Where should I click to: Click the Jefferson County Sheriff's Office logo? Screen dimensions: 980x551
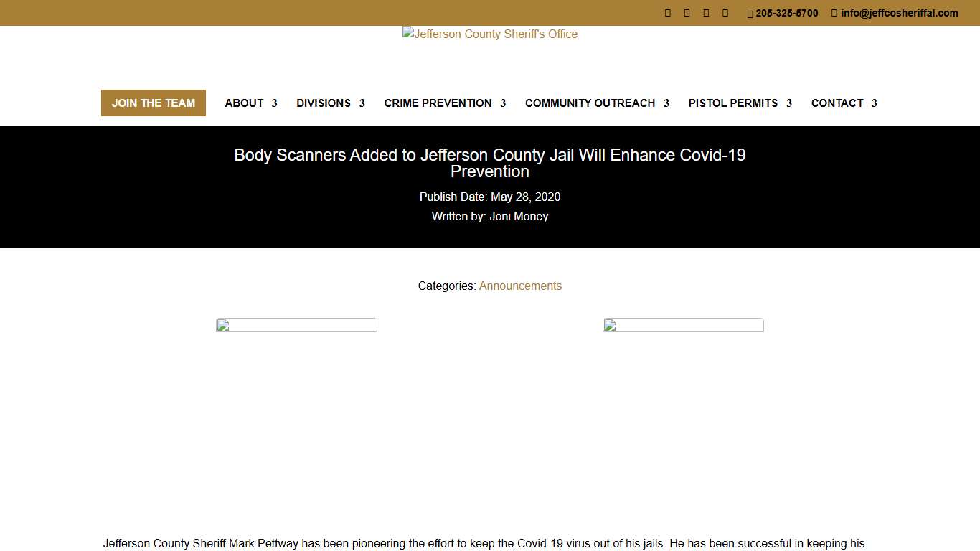(490, 34)
